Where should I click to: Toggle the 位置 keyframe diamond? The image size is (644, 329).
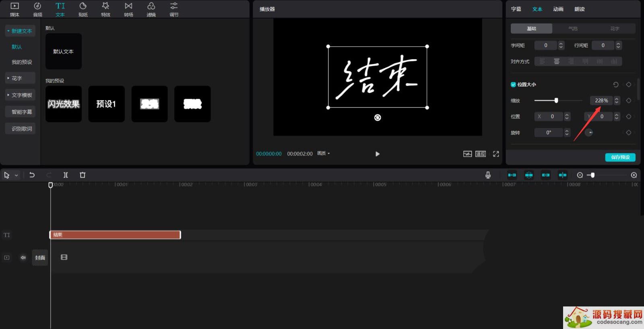click(x=629, y=116)
